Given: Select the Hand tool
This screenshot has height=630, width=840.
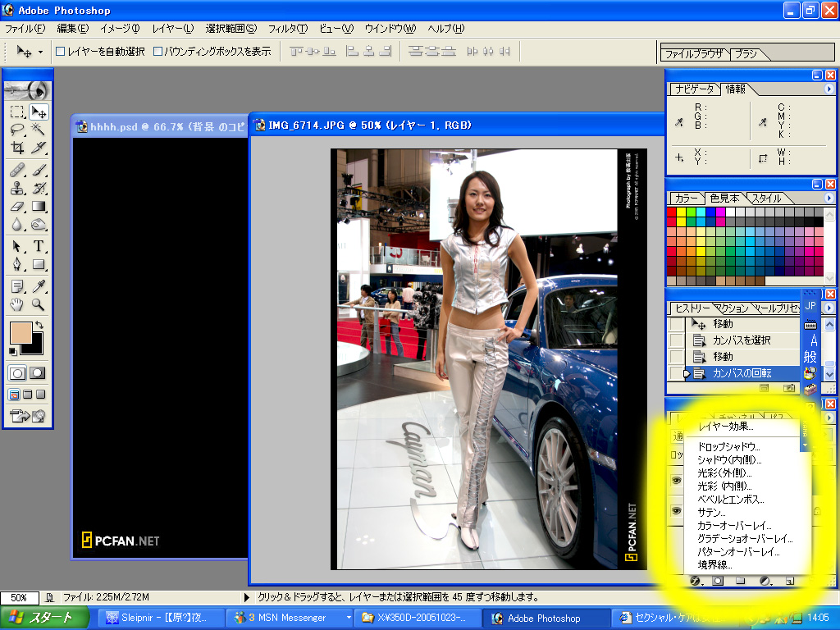Looking at the screenshot, I should [17, 304].
